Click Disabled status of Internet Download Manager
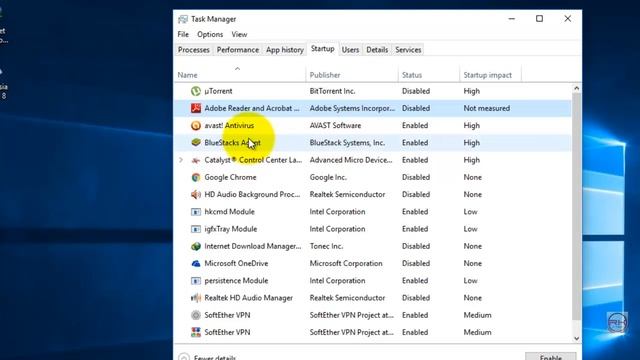This screenshot has height=360, width=640. pyautogui.click(x=416, y=246)
